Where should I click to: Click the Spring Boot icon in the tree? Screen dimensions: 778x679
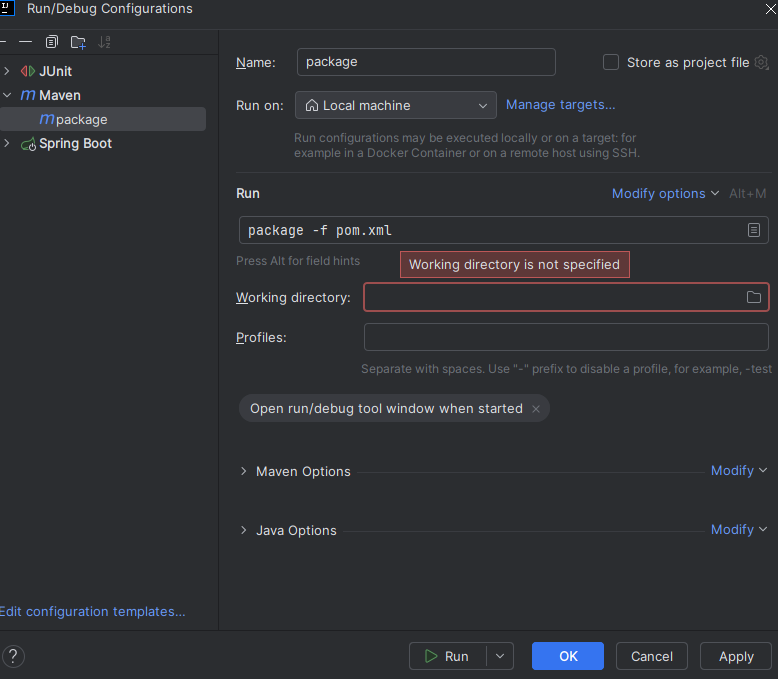coord(28,144)
